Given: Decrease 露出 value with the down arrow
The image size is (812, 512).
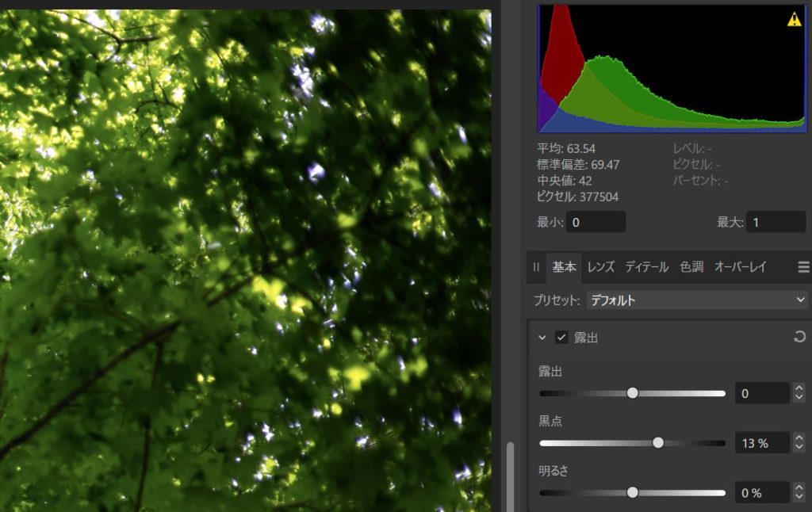Looking at the screenshot, I should click(x=799, y=398).
